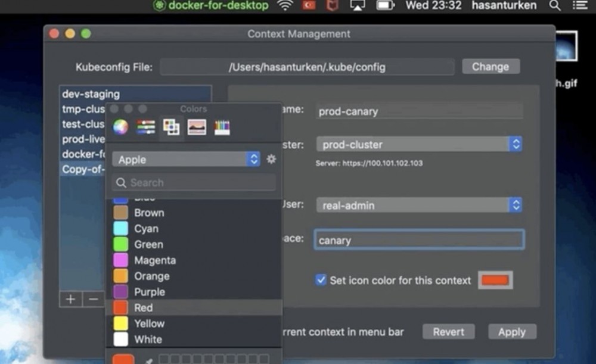The width and height of the screenshot is (596, 364).
Task: Pick the Purple color swatch
Action: (120, 292)
